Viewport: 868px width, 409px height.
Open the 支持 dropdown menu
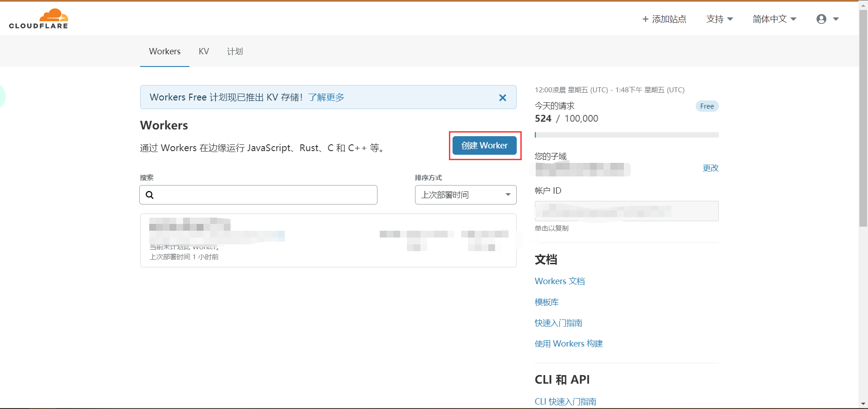[720, 19]
